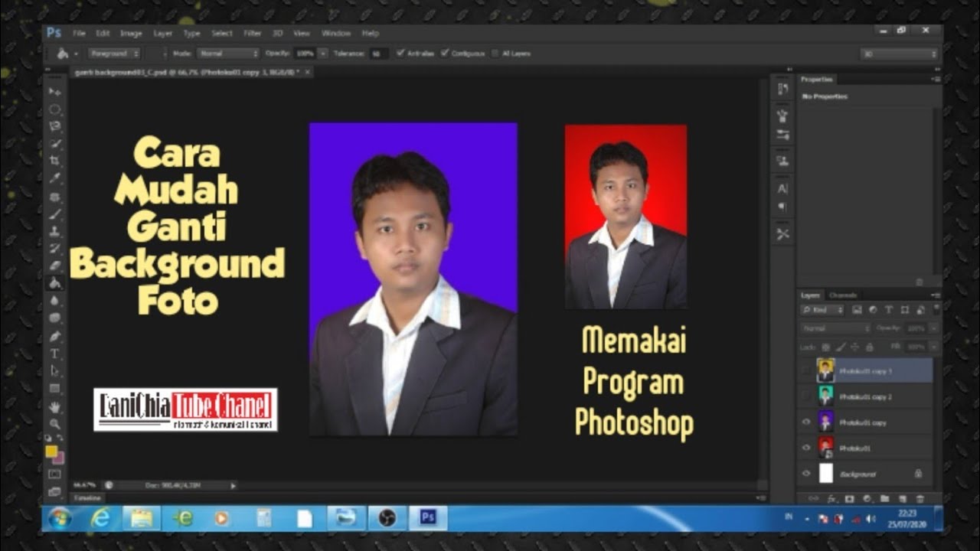
Task: Open the File menu
Action: click(79, 33)
